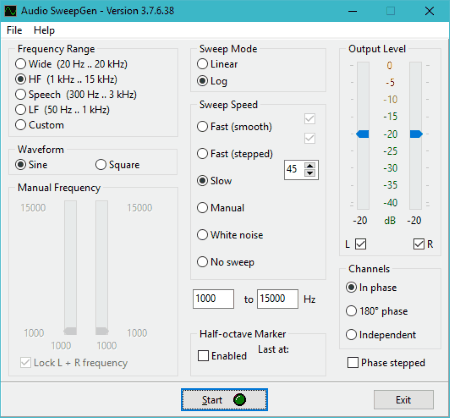Click the -40 label on output level scale
450x418 pixels.
point(390,202)
